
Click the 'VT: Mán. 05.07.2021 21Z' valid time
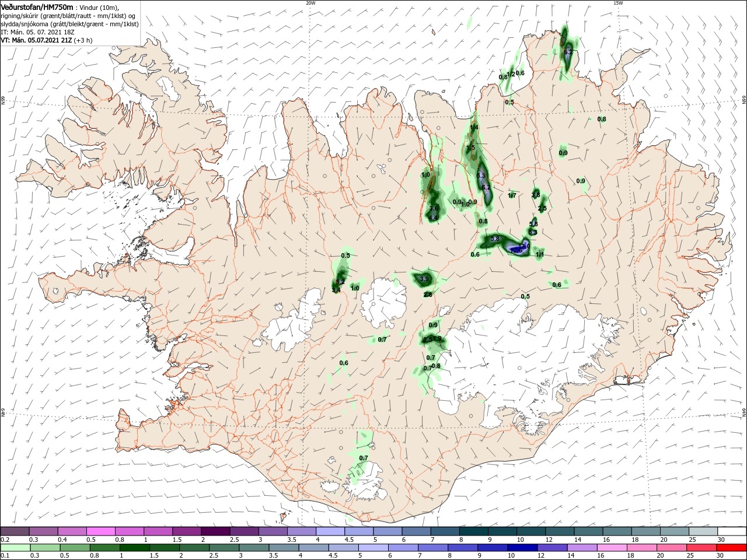[x=36, y=41]
